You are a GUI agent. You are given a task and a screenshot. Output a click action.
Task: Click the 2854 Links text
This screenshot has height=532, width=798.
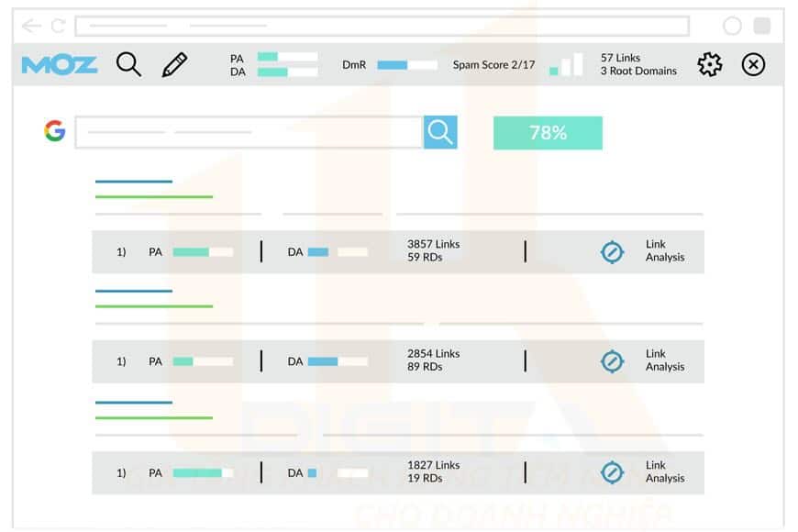[433, 354]
